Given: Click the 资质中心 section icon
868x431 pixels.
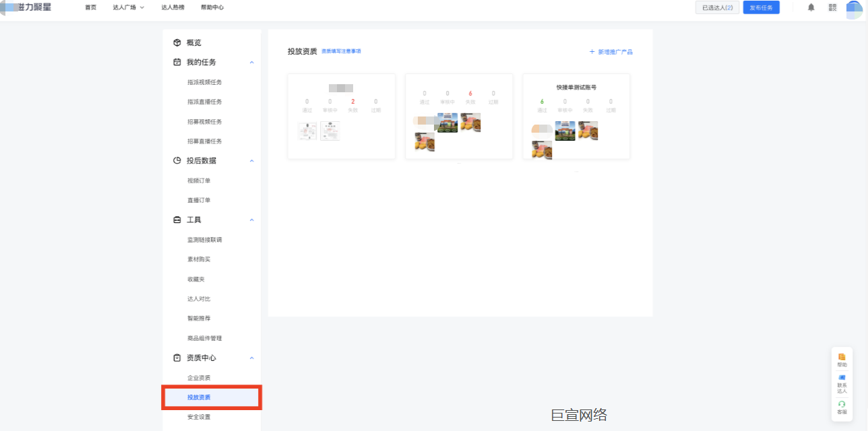Looking at the screenshot, I should point(179,358).
